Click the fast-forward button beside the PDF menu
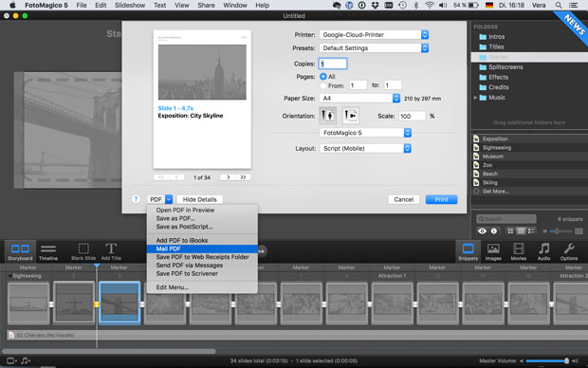Image resolution: width=588 pixels, height=368 pixels. (x=262, y=251)
